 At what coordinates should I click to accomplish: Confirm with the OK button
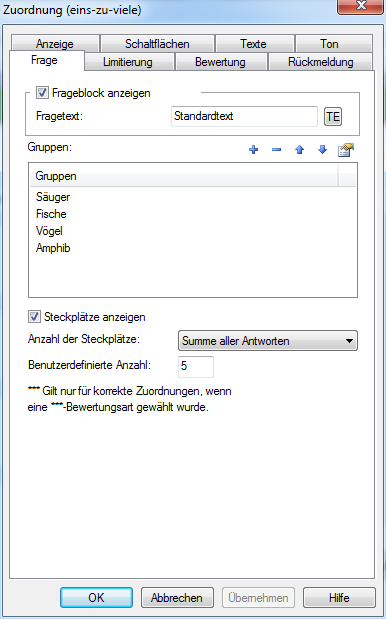pos(96,598)
